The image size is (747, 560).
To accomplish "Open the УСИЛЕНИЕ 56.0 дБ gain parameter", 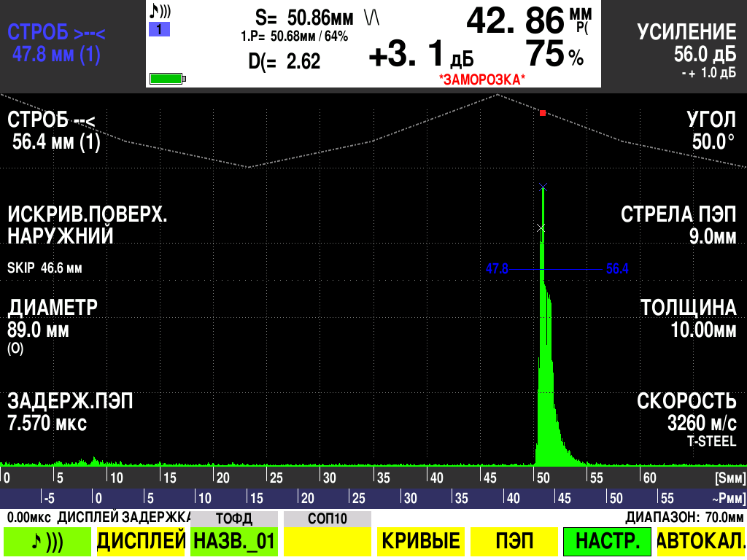I will coord(686,44).
